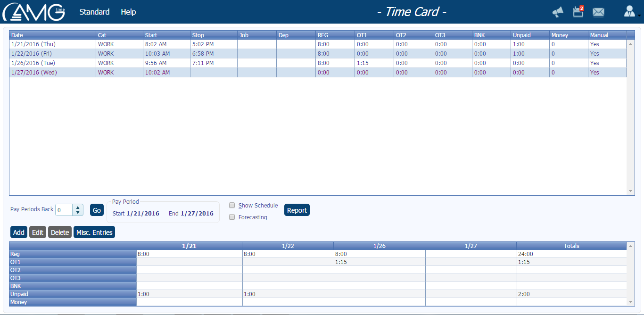The height and width of the screenshot is (315, 644).
Task: Enable the Forecasting checkbox
Action: (231, 217)
